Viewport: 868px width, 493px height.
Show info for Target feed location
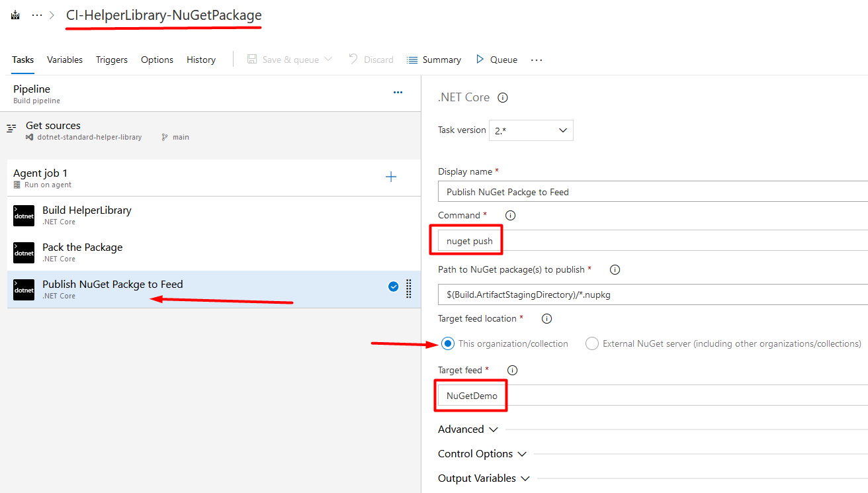pyautogui.click(x=546, y=319)
